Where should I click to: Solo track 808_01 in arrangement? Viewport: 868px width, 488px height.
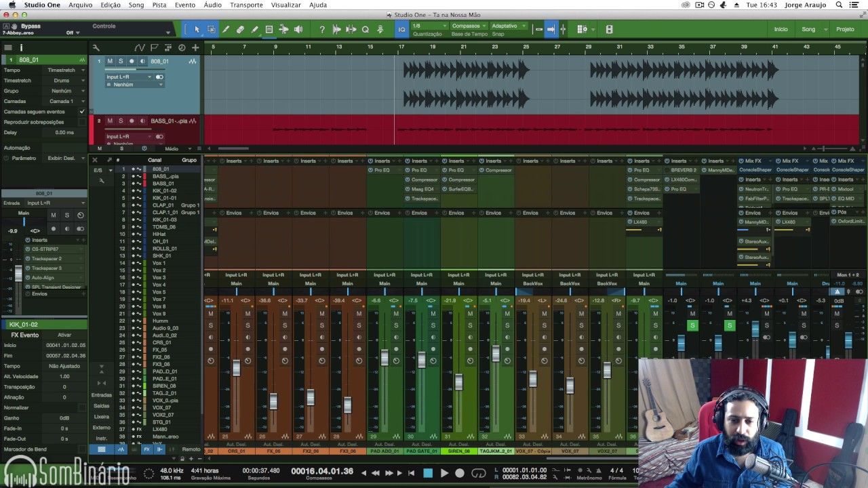tap(121, 61)
